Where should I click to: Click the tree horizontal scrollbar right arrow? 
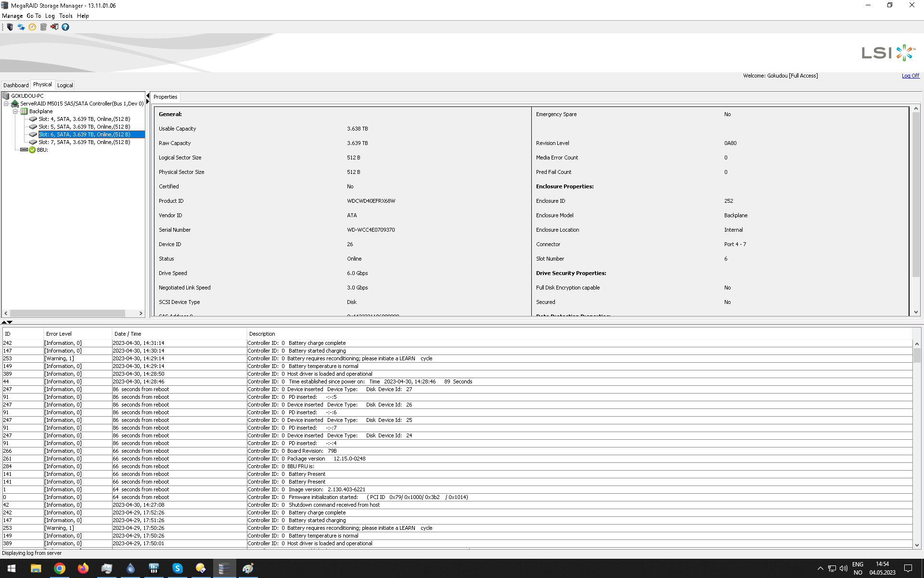(141, 314)
